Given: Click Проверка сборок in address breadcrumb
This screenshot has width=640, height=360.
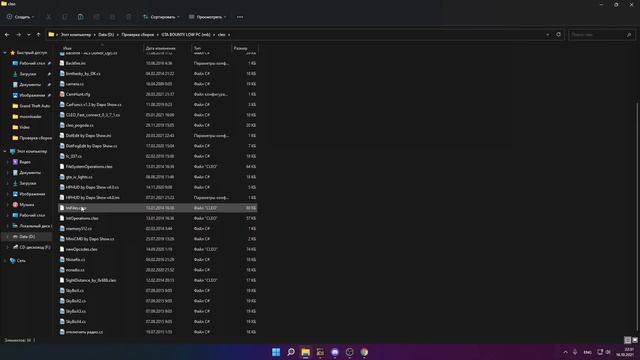Looking at the screenshot, I should point(138,35).
